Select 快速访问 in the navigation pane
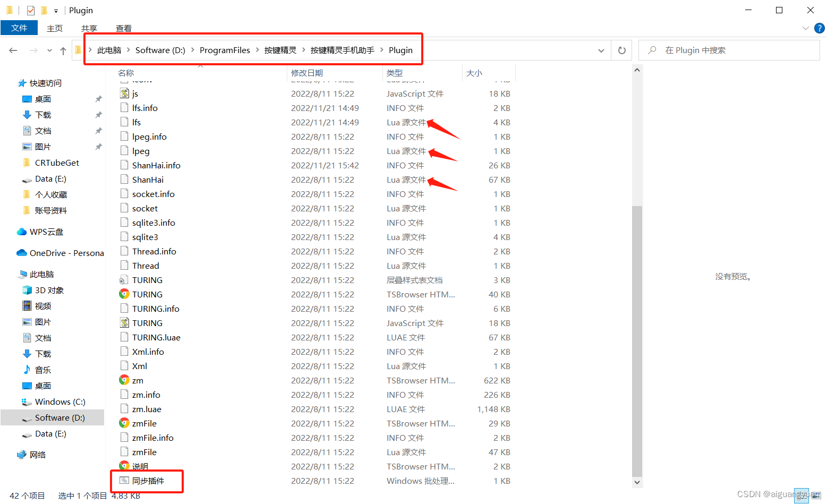Image resolution: width=827 pixels, height=504 pixels. tap(46, 83)
